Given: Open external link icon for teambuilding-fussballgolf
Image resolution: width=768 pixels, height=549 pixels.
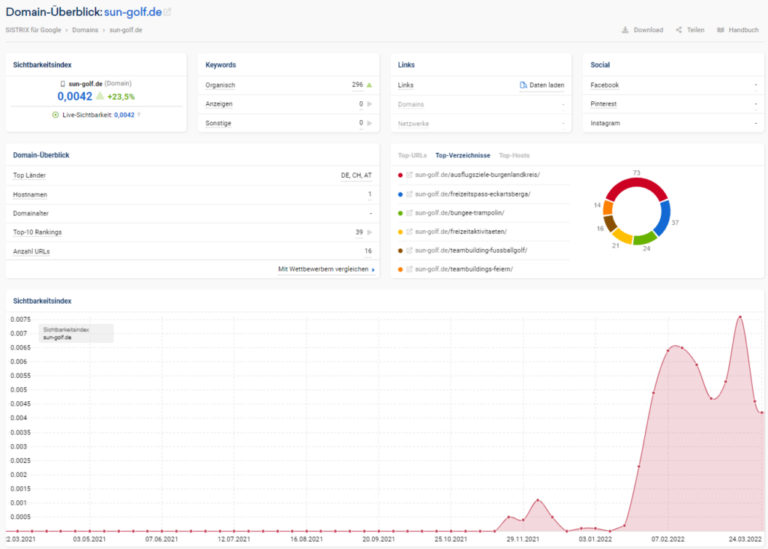Looking at the screenshot, I should tap(409, 250).
